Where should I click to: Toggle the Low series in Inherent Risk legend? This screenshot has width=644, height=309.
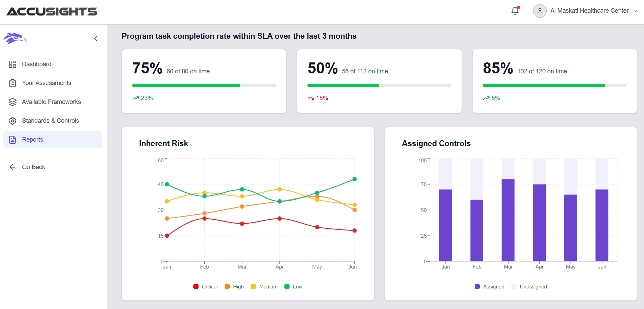(x=293, y=286)
